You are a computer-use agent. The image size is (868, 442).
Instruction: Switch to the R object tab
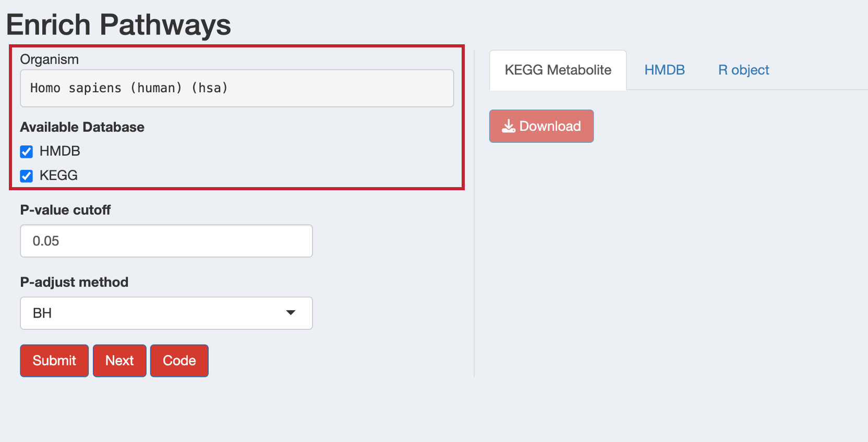[x=743, y=70]
